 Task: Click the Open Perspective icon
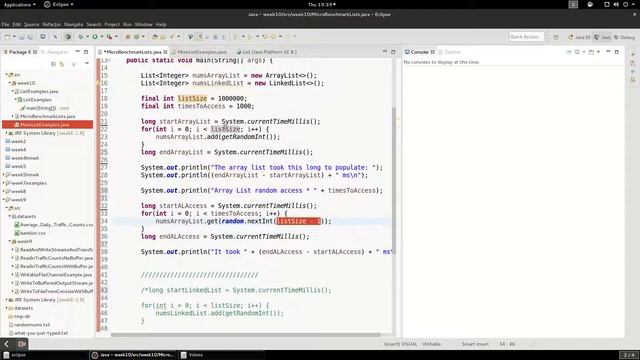(556, 37)
